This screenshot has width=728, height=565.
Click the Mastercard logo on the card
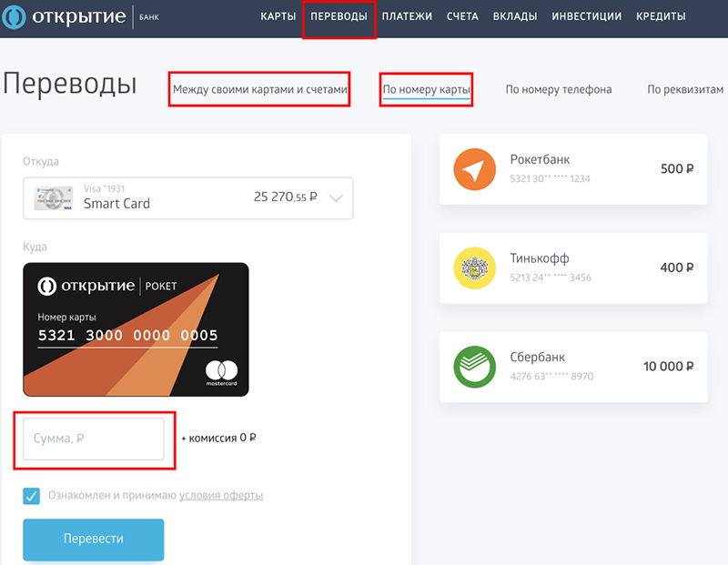click(x=221, y=373)
